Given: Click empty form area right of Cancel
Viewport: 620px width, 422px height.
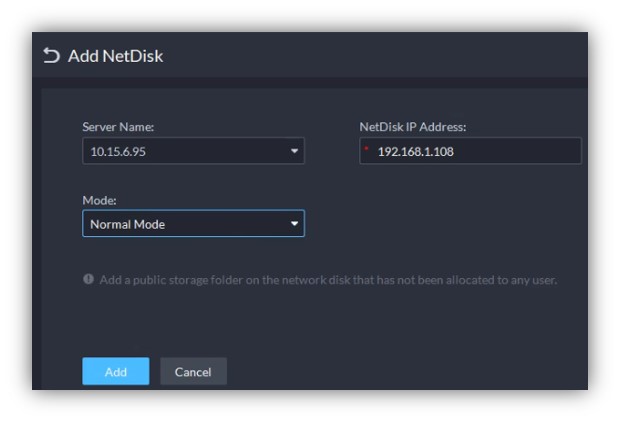Looking at the screenshot, I should click(400, 372).
